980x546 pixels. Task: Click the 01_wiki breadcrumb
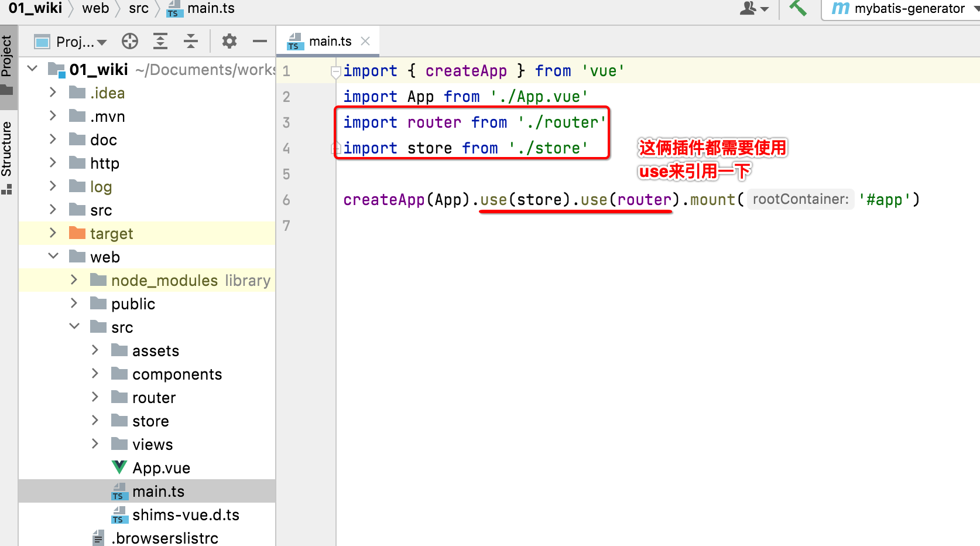pos(35,8)
